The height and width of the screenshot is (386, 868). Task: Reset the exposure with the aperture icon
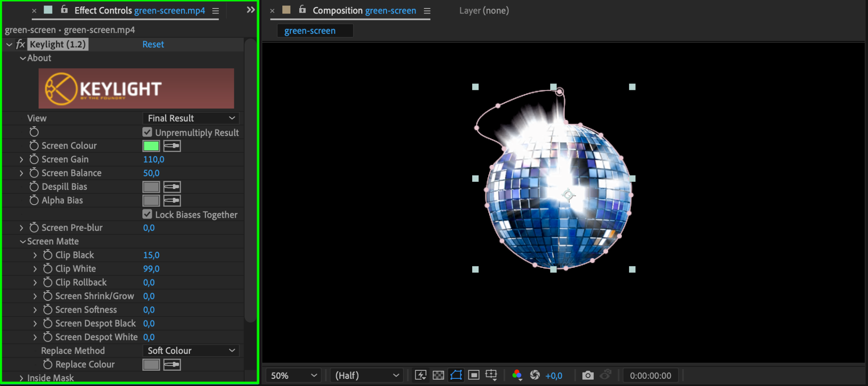click(535, 375)
